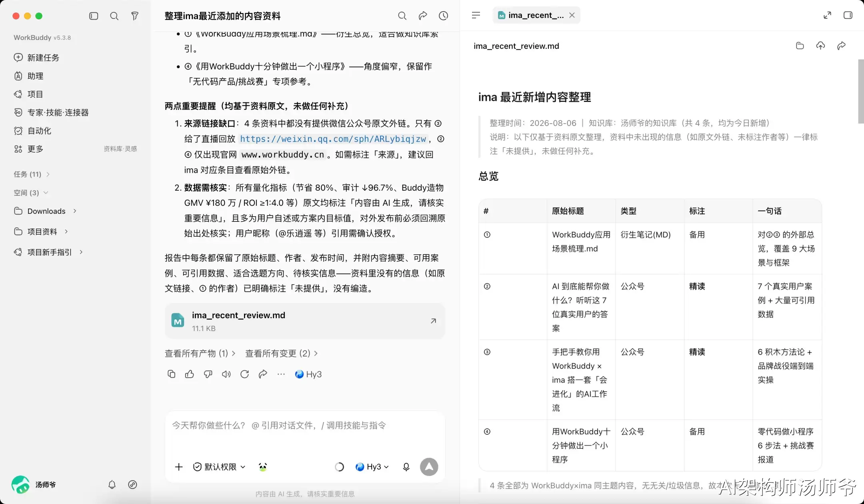
Task: Open notifications bell icon
Action: pyautogui.click(x=112, y=484)
